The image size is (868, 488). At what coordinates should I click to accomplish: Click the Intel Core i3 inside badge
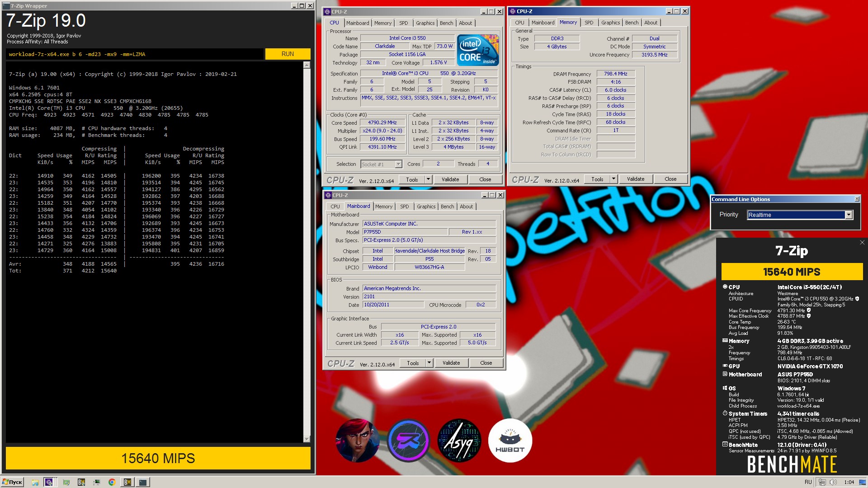pos(478,50)
